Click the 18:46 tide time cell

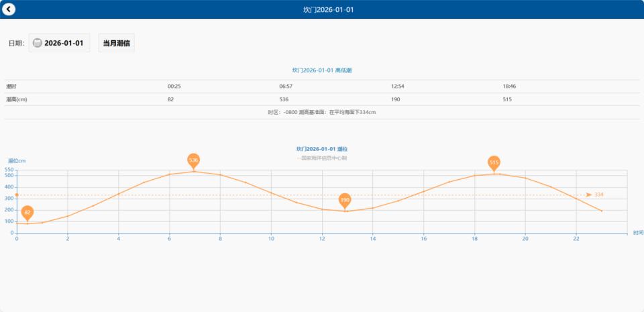[x=509, y=87]
